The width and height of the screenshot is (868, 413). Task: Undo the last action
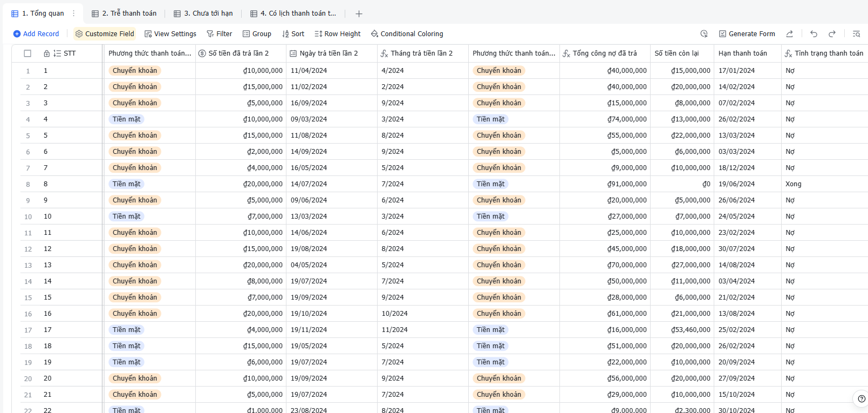814,33
